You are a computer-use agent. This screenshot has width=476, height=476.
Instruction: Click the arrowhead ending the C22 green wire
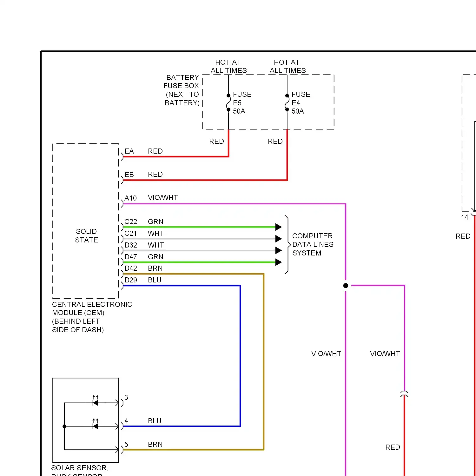tap(279, 227)
